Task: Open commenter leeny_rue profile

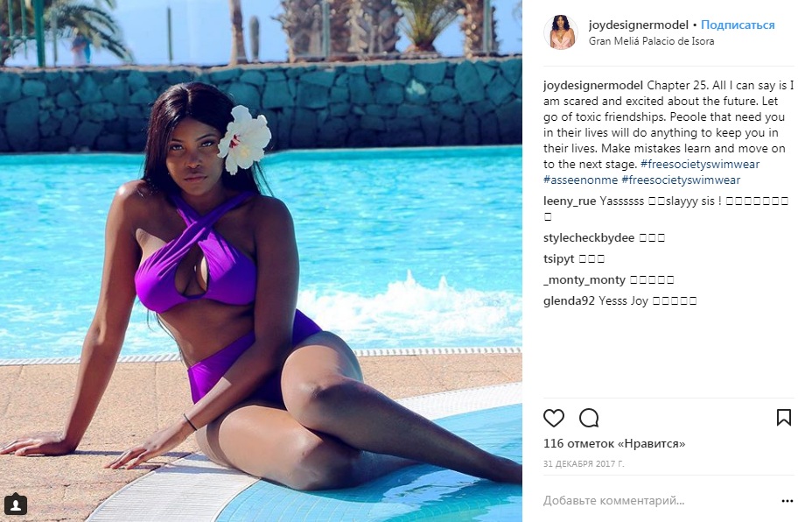Action: 570,201
